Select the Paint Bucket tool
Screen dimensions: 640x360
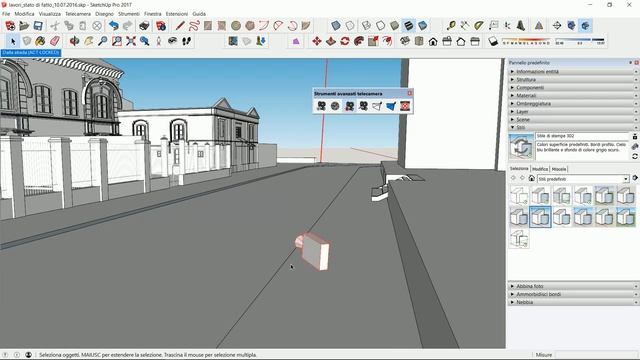[x=40, y=41]
